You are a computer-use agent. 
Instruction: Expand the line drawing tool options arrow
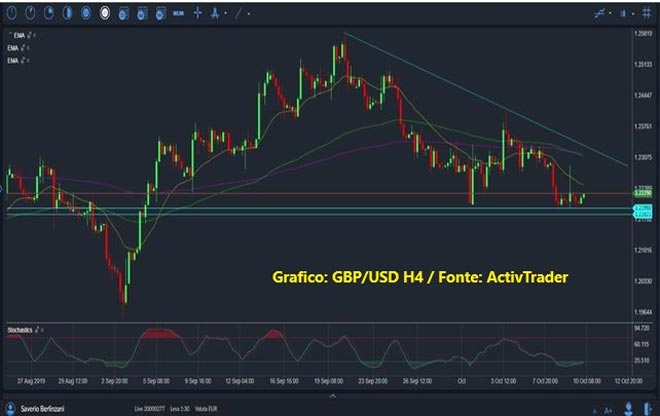(x=248, y=13)
